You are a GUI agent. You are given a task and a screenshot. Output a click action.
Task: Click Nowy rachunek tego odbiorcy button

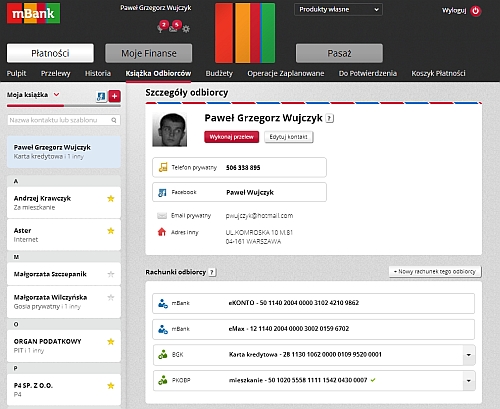[435, 272]
